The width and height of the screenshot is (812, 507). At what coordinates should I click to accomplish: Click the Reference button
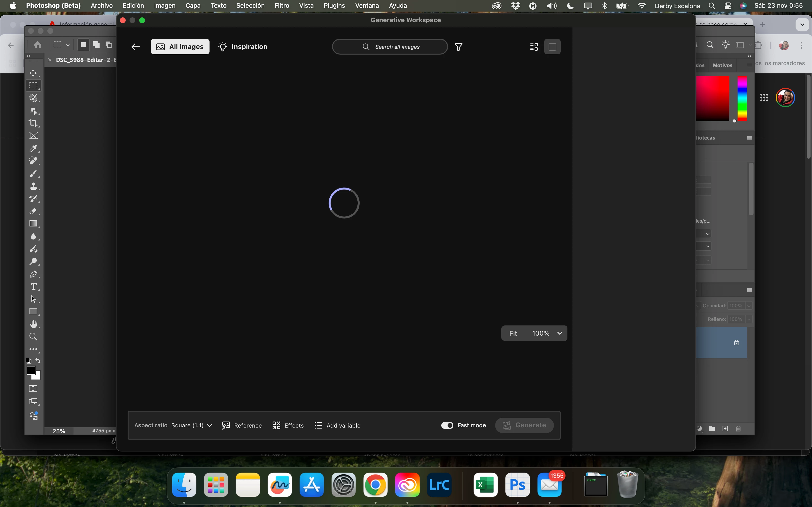[242, 425]
